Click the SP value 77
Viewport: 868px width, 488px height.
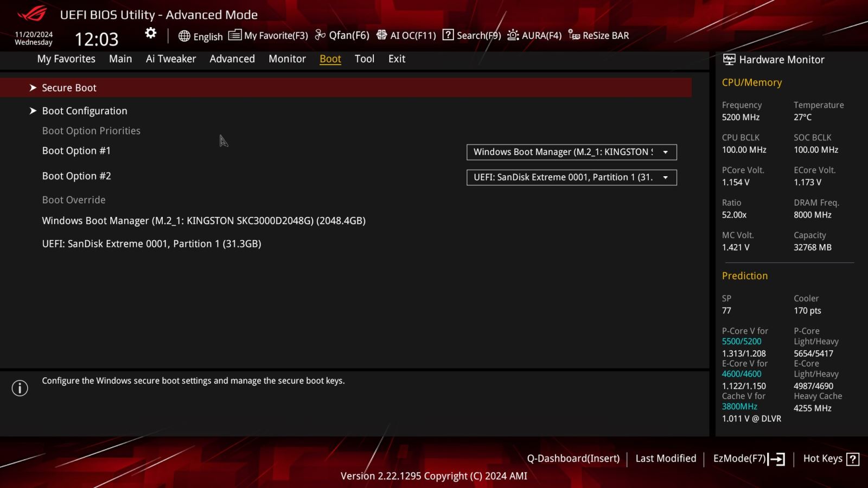(x=726, y=311)
